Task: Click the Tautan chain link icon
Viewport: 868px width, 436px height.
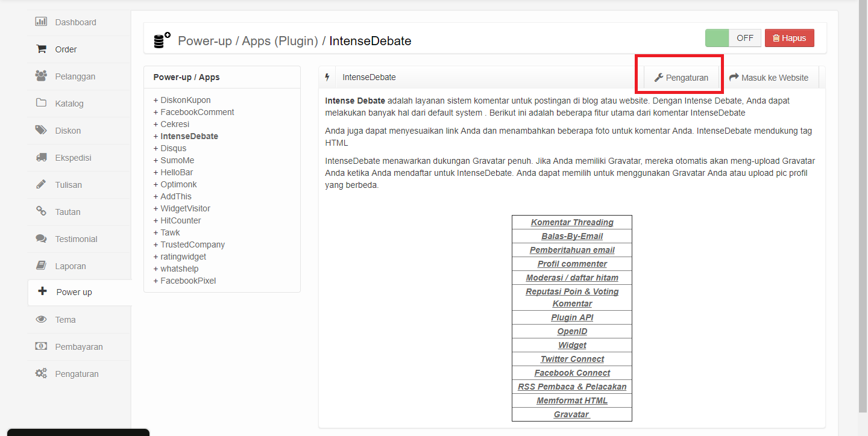Action: point(41,211)
